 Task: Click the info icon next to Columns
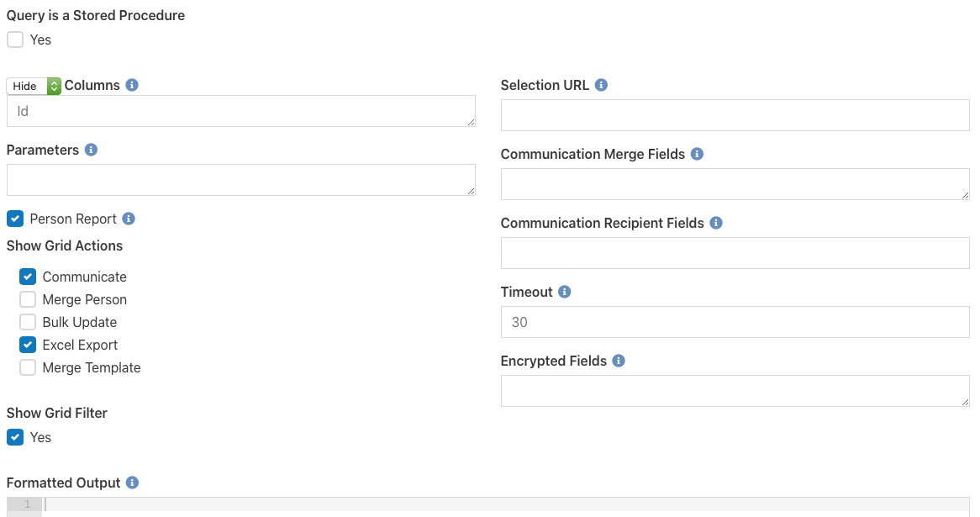(132, 85)
